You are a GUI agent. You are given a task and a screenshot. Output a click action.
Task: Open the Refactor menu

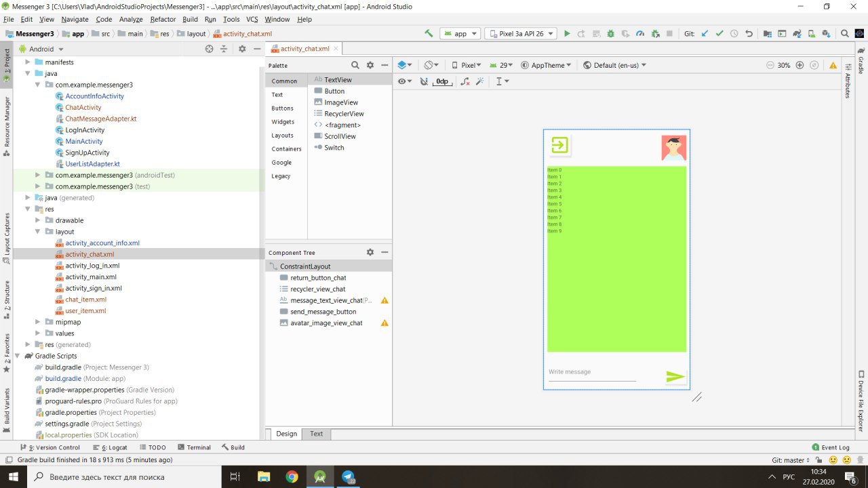point(163,20)
